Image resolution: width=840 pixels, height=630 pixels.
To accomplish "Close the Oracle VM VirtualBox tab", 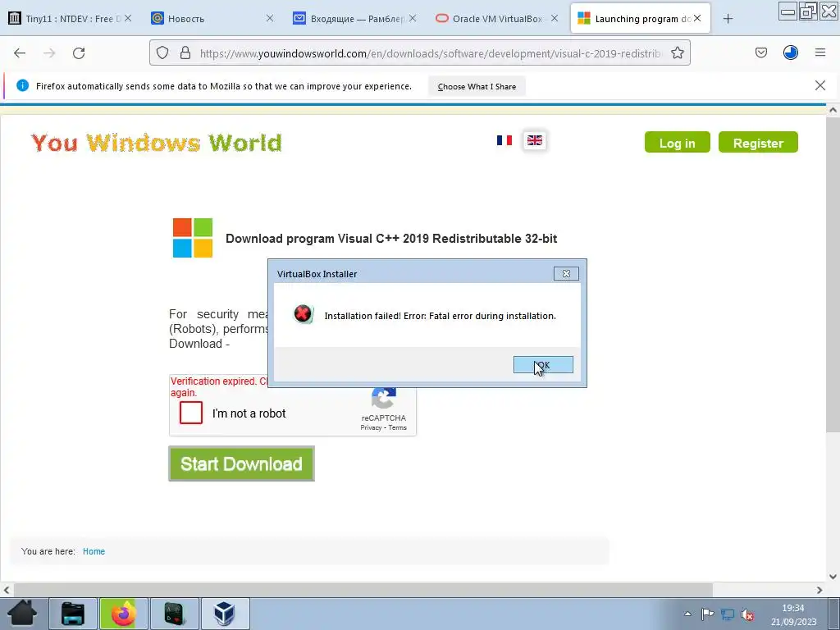I will [x=555, y=18].
